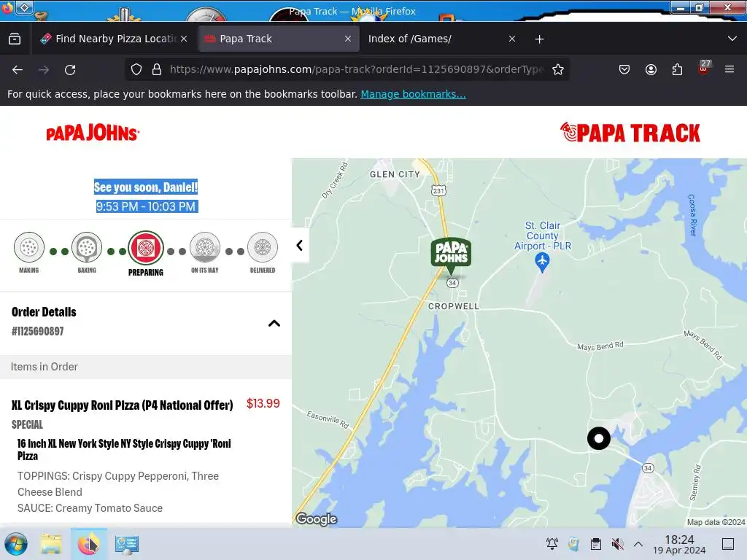
Task: Open the extensions puzzle icon
Action: click(x=677, y=69)
